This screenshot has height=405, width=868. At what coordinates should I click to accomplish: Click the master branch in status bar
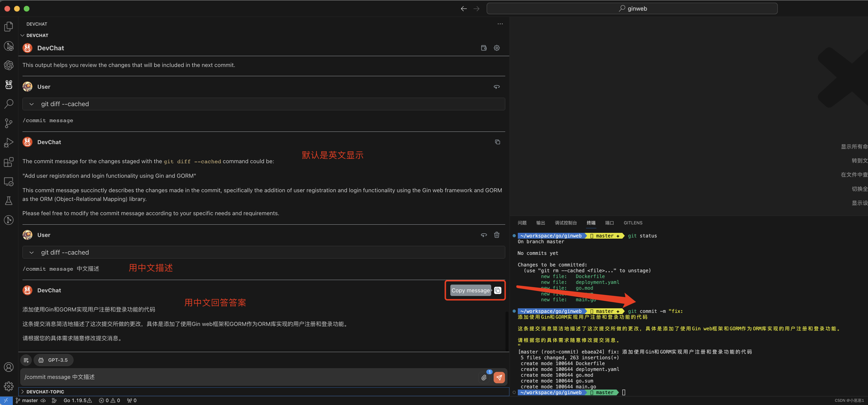click(x=27, y=401)
